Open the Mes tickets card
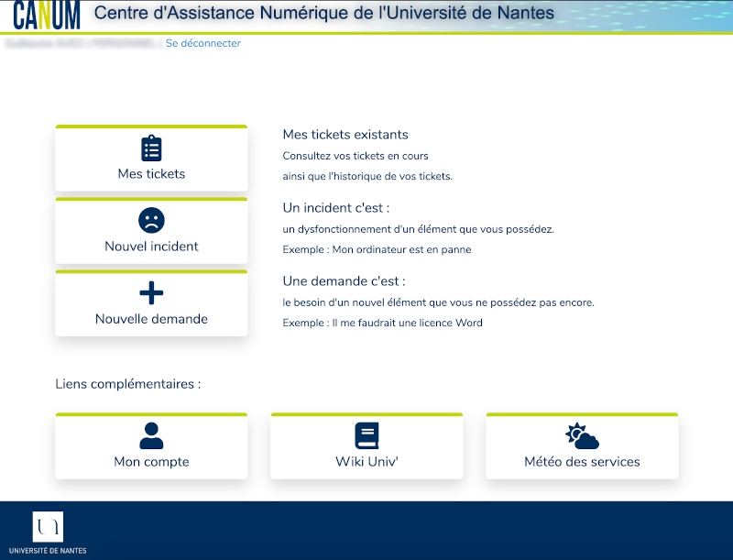 coord(151,158)
